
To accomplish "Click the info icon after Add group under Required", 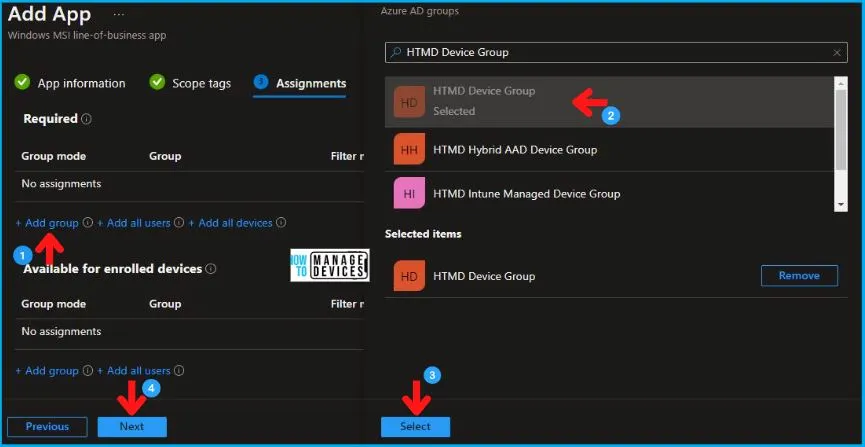I will (87, 222).
